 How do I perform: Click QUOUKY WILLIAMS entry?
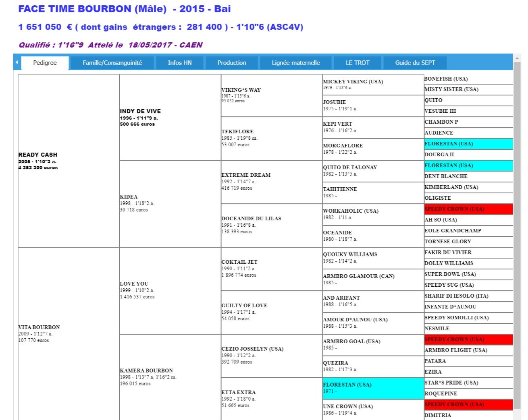coord(350,254)
